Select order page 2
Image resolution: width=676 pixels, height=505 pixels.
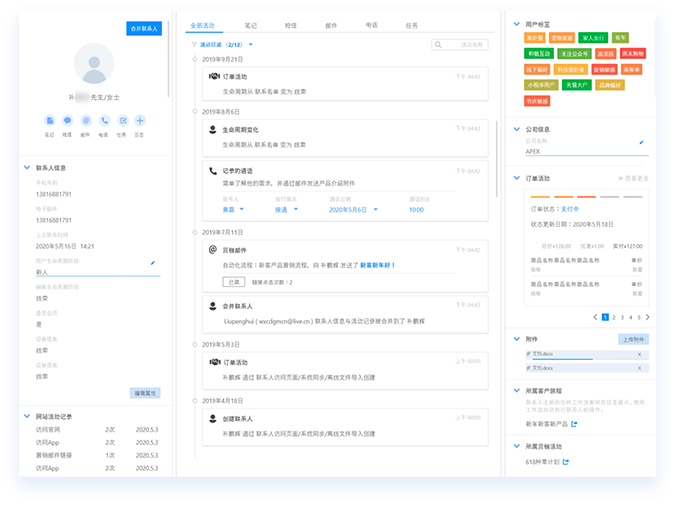(614, 317)
